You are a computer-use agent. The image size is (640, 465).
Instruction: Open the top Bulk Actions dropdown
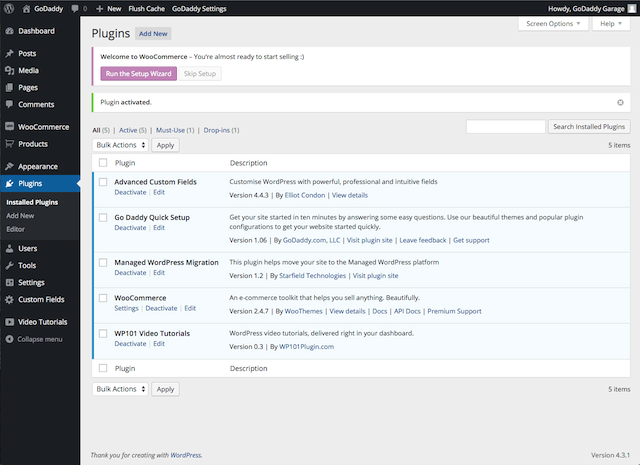120,145
